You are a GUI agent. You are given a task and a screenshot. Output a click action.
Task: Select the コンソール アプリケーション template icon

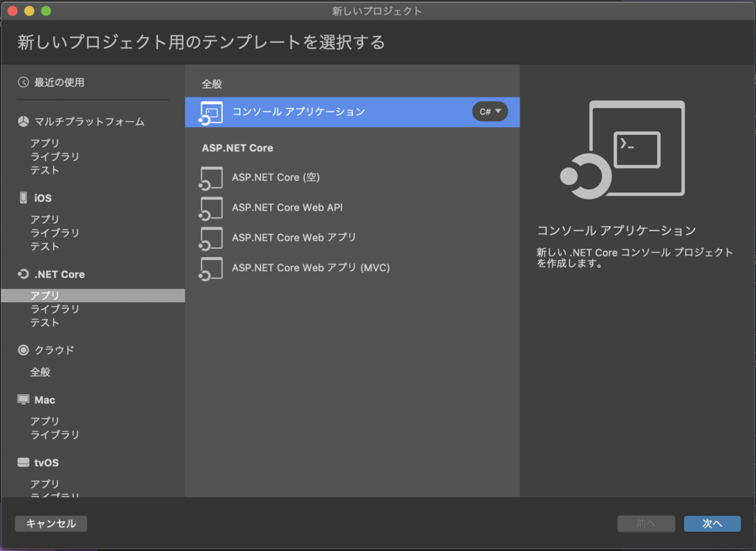210,112
